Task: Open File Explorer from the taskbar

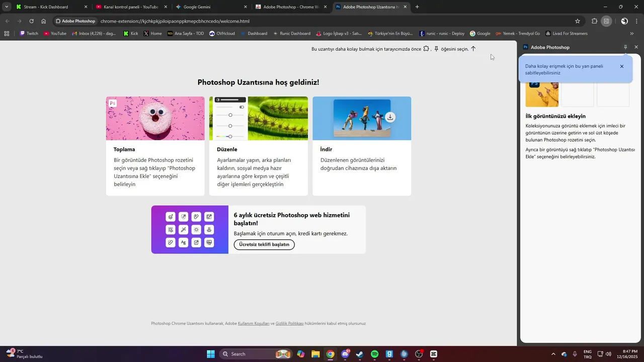Action: pyautogui.click(x=315, y=354)
